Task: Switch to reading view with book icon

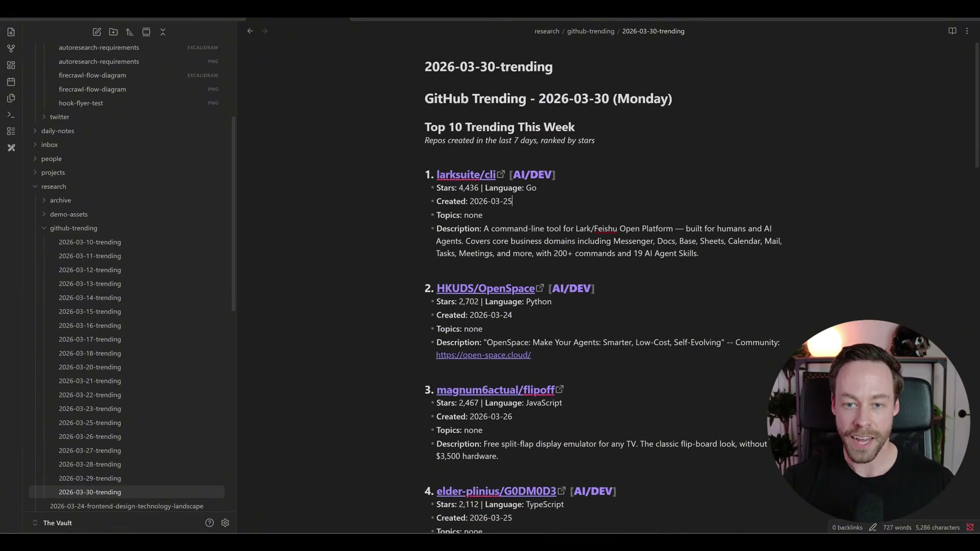Action: click(x=952, y=31)
